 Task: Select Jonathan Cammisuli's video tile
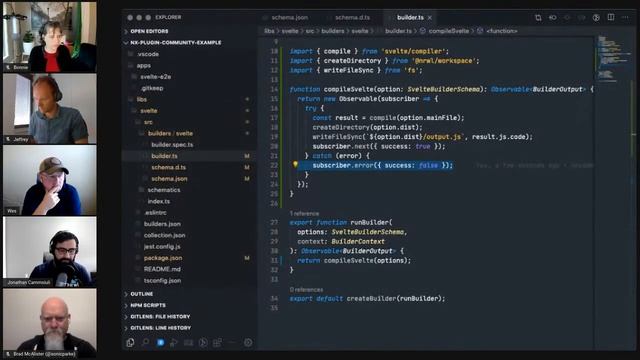coord(50,252)
